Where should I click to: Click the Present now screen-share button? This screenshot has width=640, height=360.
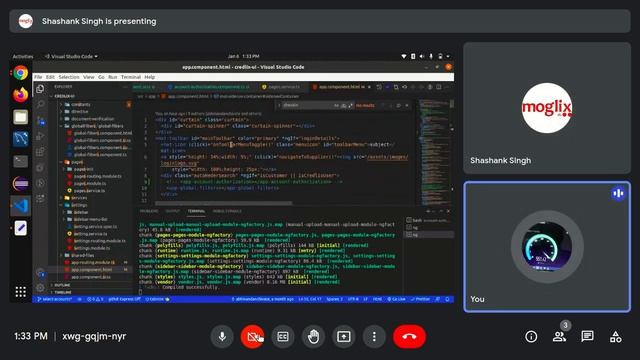pos(344,336)
